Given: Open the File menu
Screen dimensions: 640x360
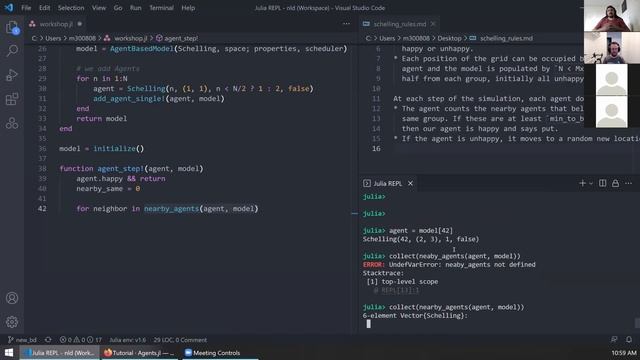Looking at the screenshot, I should point(26,8).
